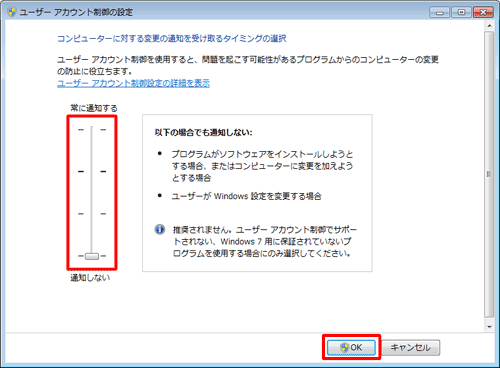The width and height of the screenshot is (500, 368).
Task: Click the scrollbar down arrow
Action: click(489, 327)
